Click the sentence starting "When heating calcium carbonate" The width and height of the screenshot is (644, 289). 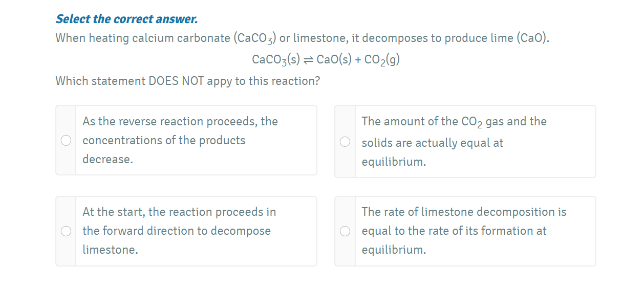pos(302,38)
